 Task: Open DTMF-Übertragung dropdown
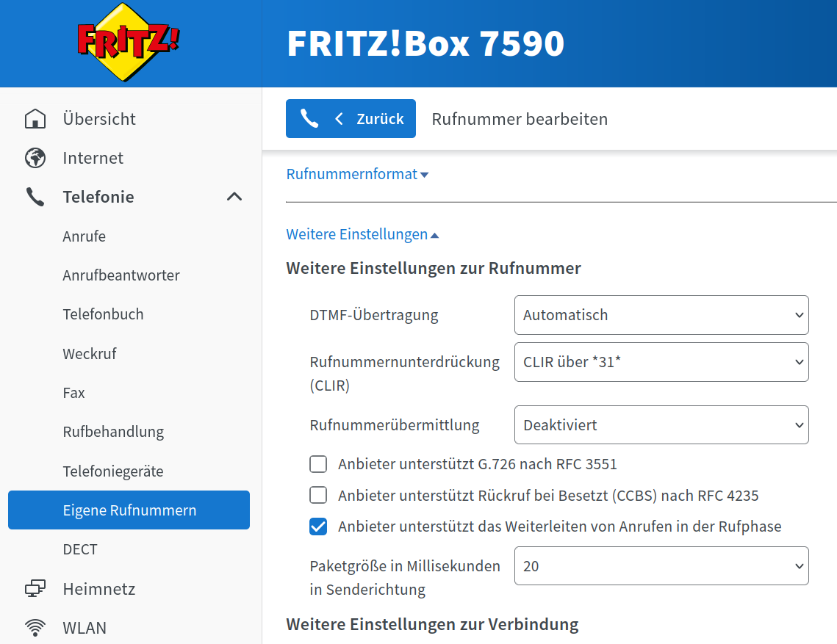[x=661, y=315]
